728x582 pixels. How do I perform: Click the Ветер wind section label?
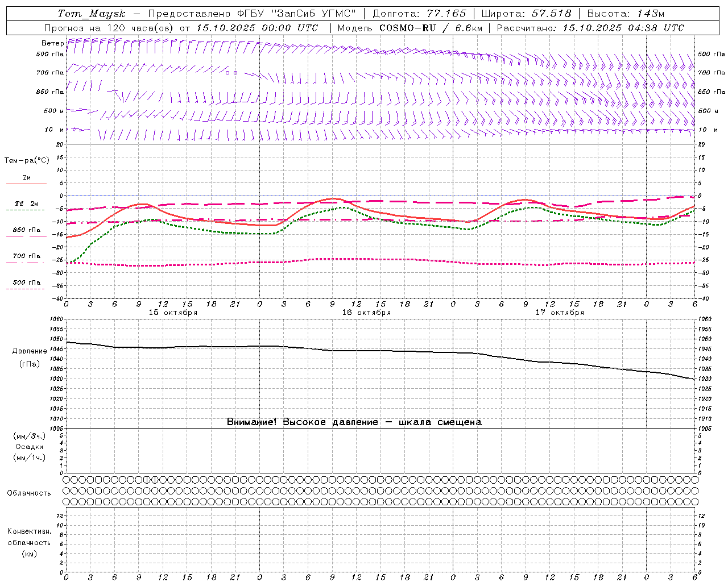[52, 43]
